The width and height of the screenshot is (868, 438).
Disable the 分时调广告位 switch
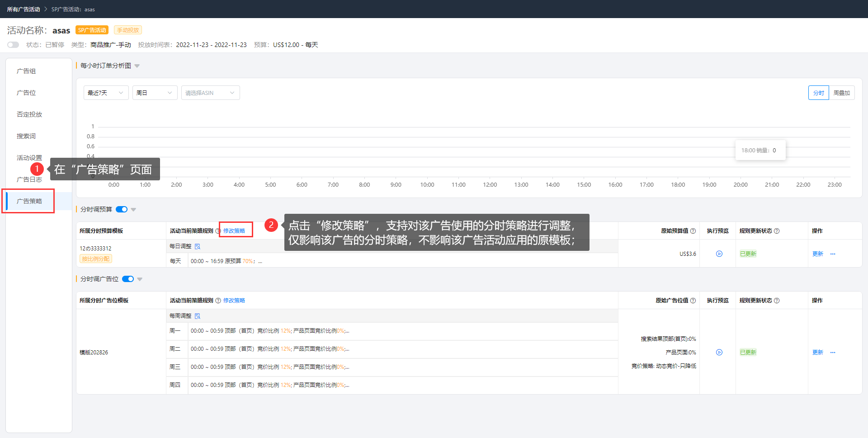pyautogui.click(x=128, y=279)
